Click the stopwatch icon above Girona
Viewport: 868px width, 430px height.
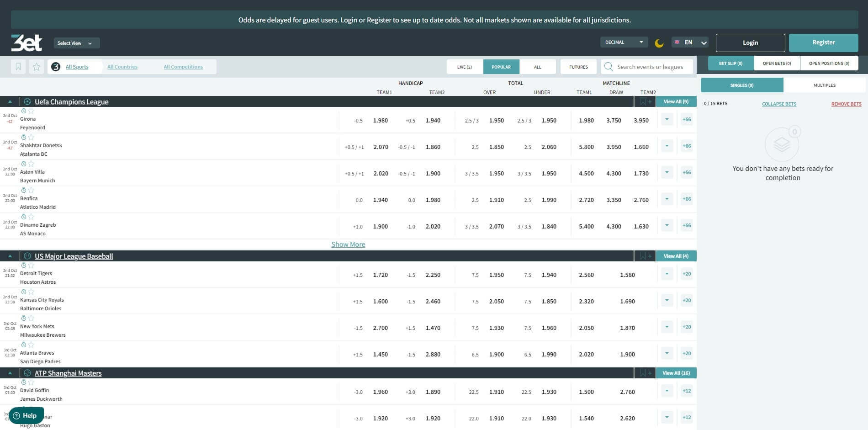(x=24, y=111)
